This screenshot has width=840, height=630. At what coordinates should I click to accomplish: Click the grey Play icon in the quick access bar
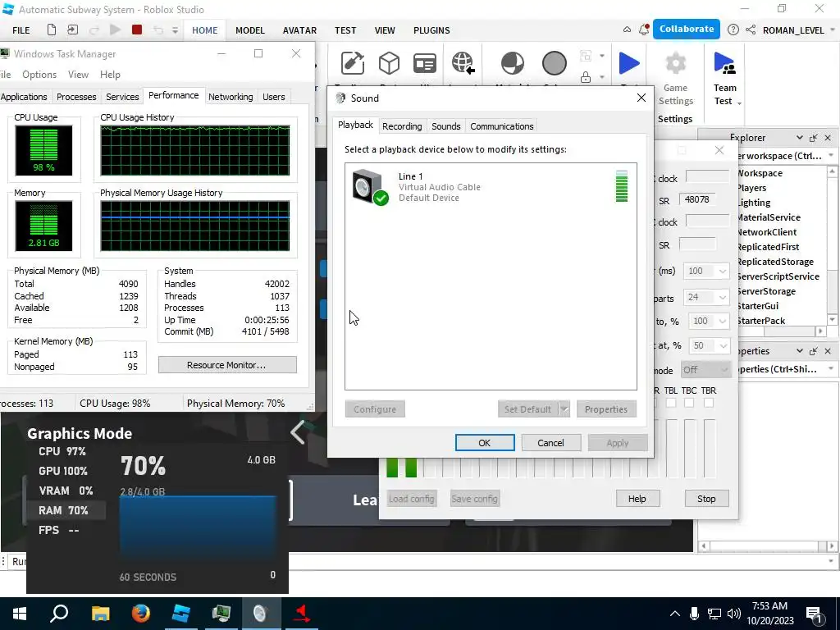115,30
